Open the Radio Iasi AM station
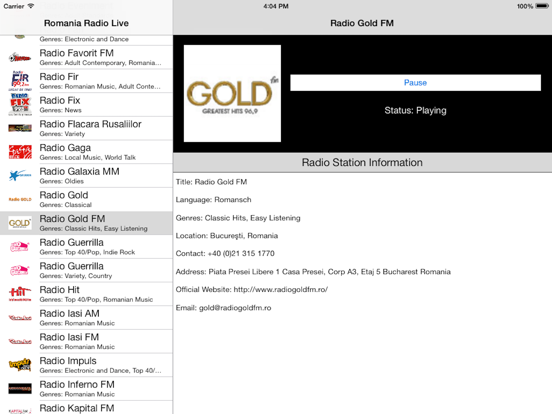 86,318
